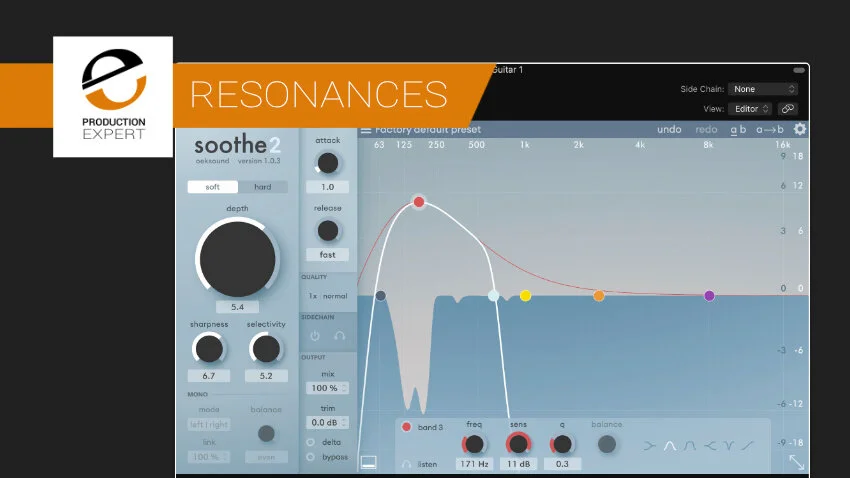Screen dimensions: 850x478
Task: Open the Side Chain dropdown
Action: pyautogui.click(x=763, y=89)
